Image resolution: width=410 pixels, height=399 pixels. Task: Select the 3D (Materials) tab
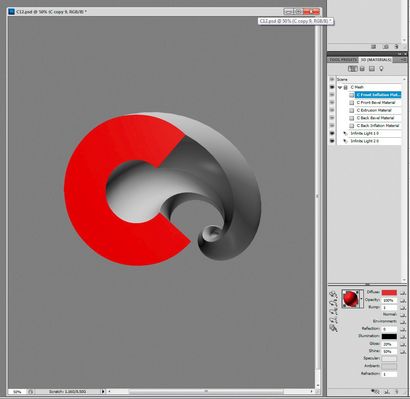(376, 60)
